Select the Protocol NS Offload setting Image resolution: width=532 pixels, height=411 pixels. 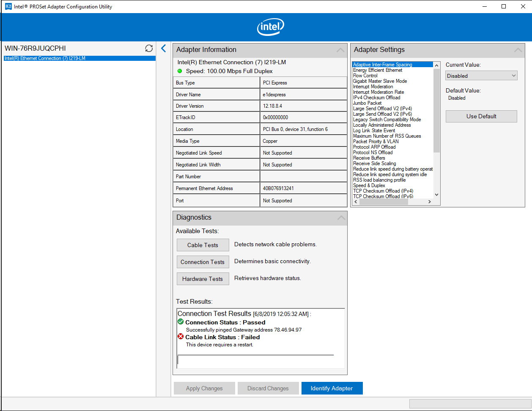(392, 152)
